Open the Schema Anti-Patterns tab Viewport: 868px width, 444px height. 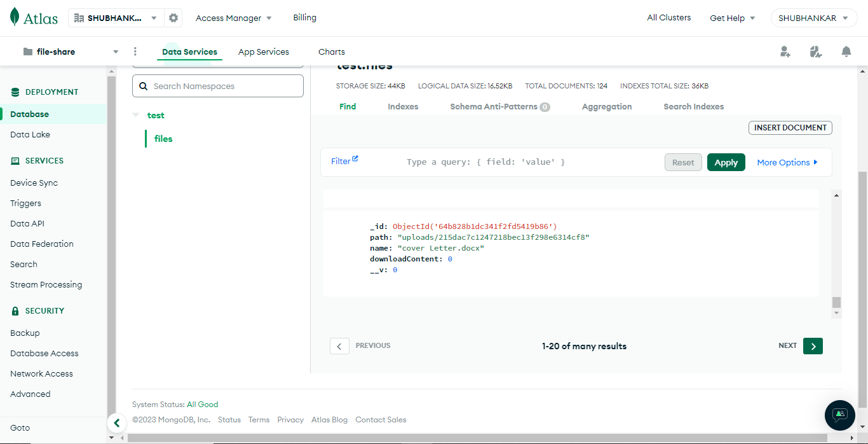pyautogui.click(x=499, y=106)
